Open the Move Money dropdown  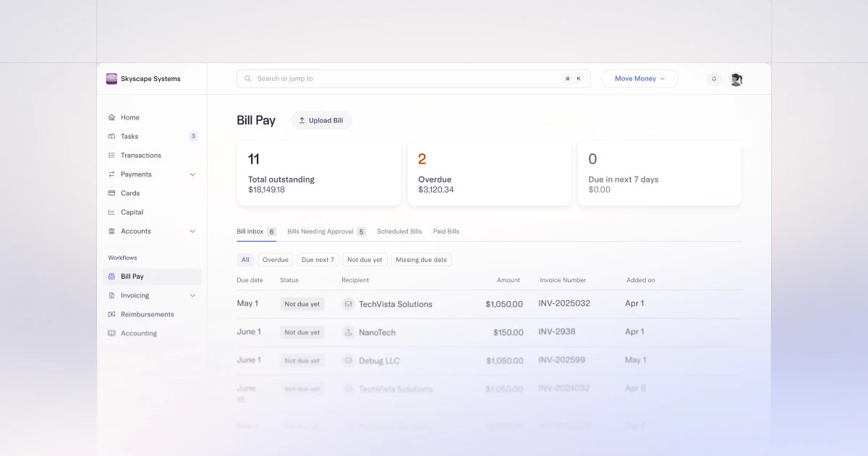point(639,78)
